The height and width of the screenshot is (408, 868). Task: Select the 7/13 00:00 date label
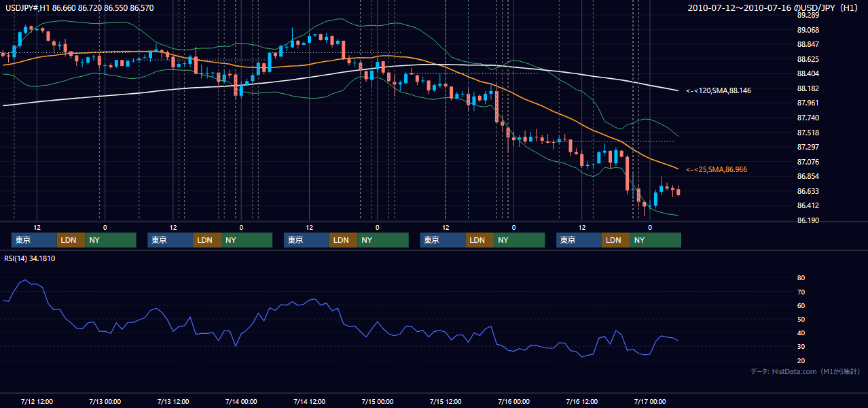(x=105, y=401)
